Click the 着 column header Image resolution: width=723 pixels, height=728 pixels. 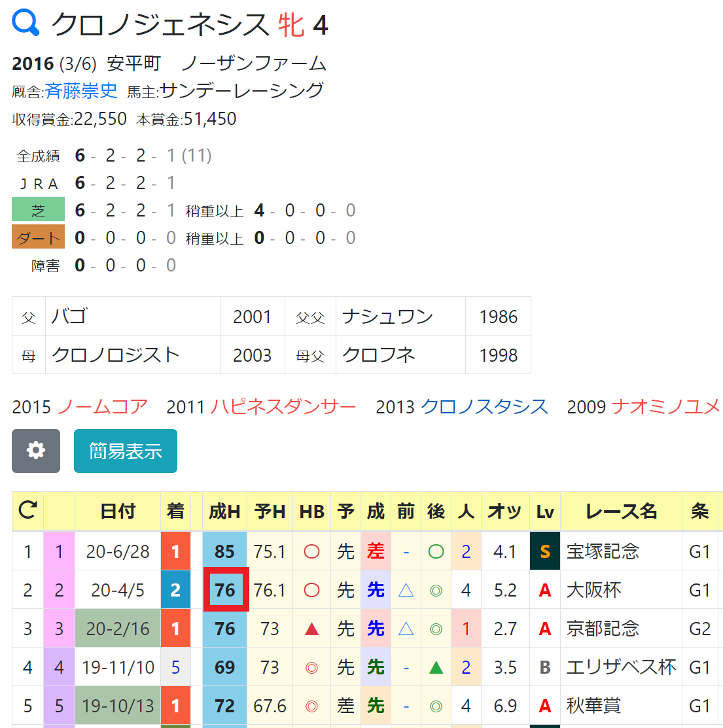pos(175,511)
